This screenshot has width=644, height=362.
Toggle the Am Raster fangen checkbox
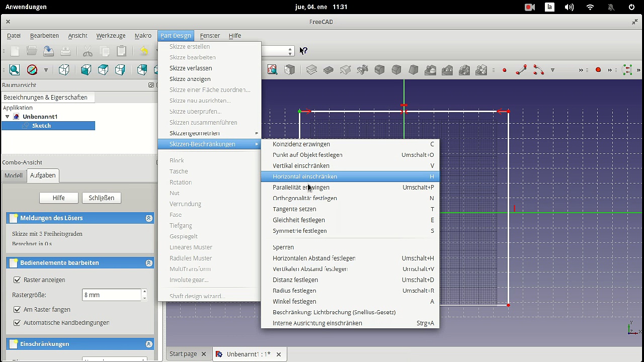coord(17,310)
